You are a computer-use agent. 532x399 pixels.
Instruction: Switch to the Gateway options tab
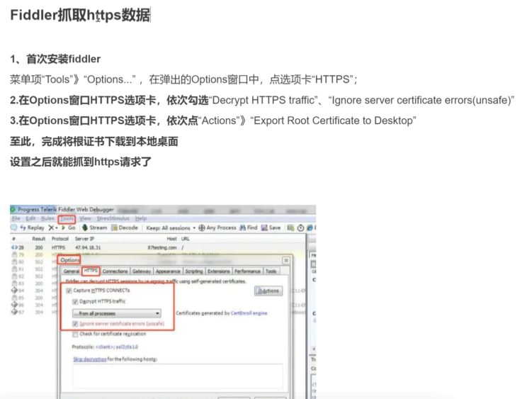click(142, 271)
